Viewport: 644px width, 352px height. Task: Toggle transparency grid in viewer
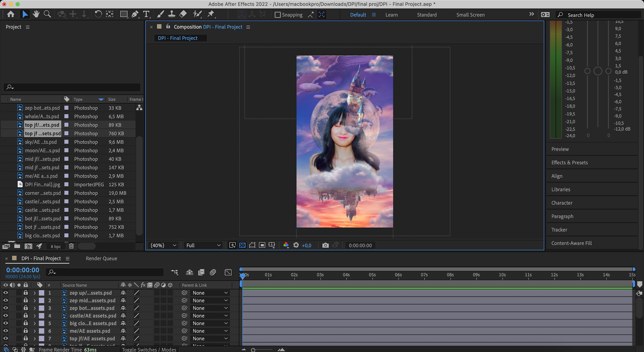(x=242, y=245)
